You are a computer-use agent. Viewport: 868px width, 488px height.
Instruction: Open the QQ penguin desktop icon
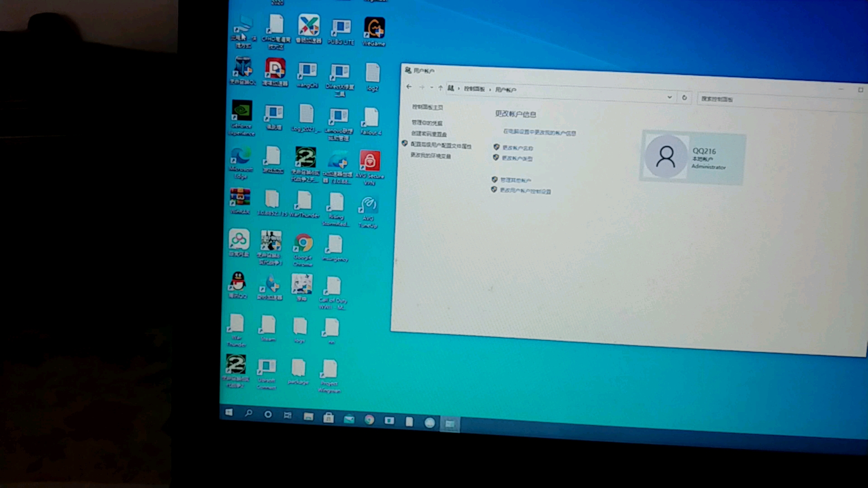click(238, 282)
